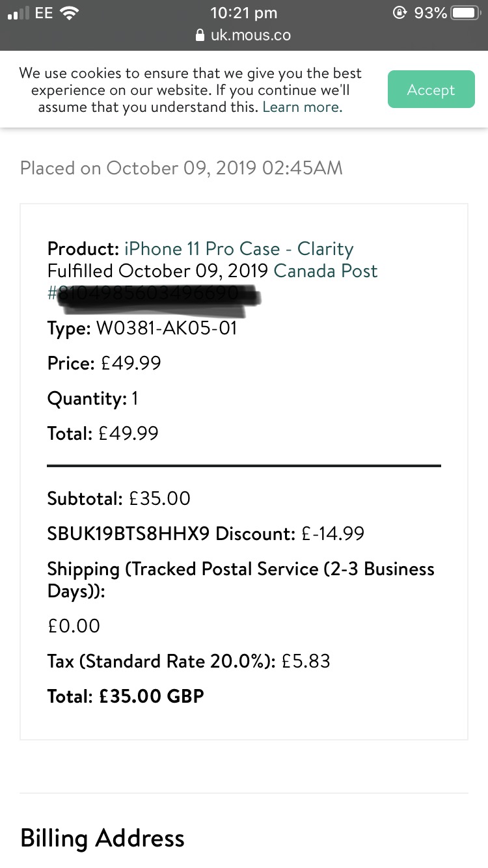The width and height of the screenshot is (488, 868).
Task: Tap the EE carrier label
Action: tap(44, 13)
